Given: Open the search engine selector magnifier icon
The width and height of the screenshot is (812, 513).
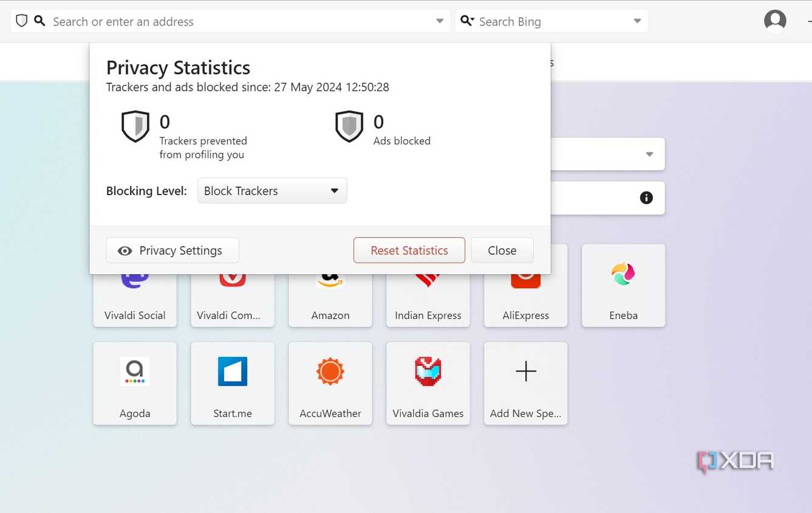Looking at the screenshot, I should pos(466,21).
